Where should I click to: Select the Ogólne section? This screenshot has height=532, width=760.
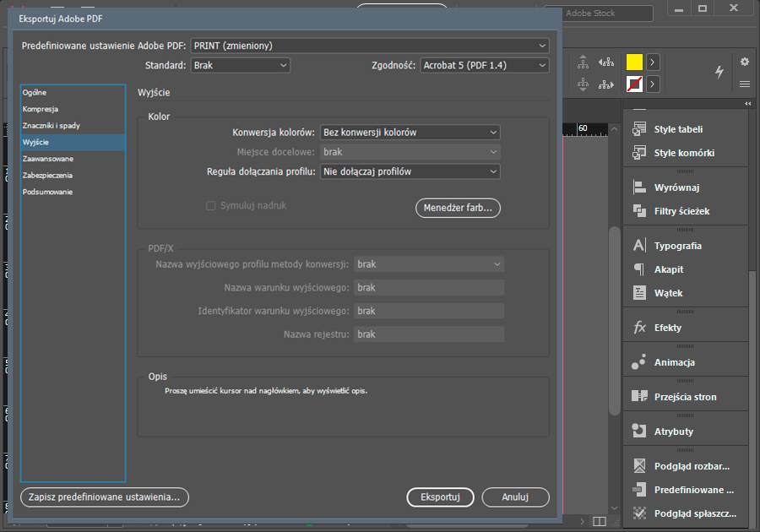(x=73, y=93)
